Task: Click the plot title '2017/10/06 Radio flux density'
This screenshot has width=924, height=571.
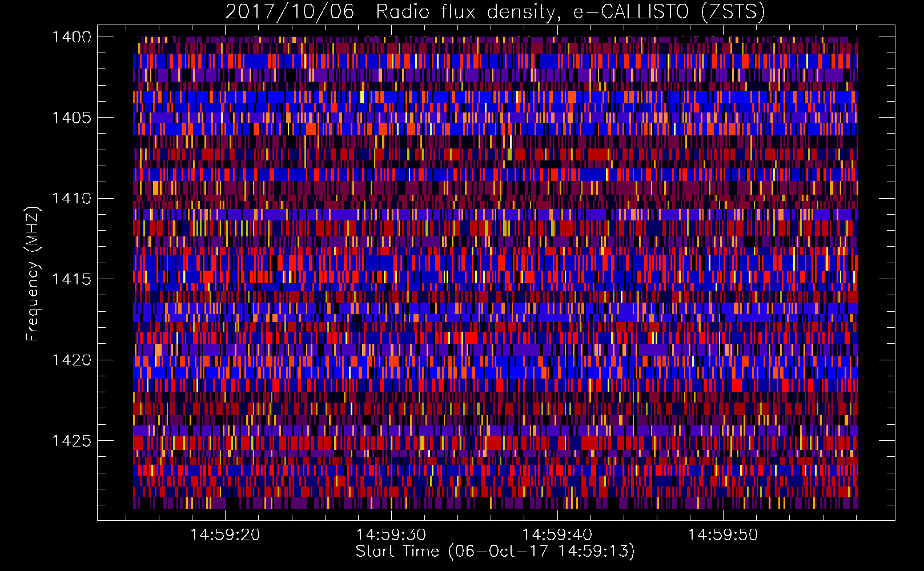Action: [495, 12]
